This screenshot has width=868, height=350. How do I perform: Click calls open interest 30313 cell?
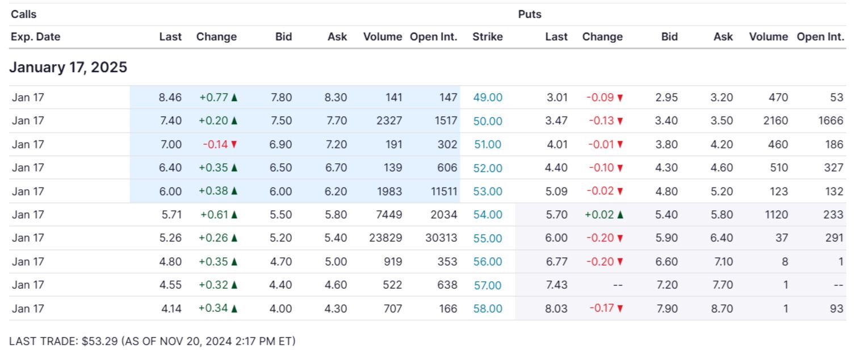coord(441,239)
